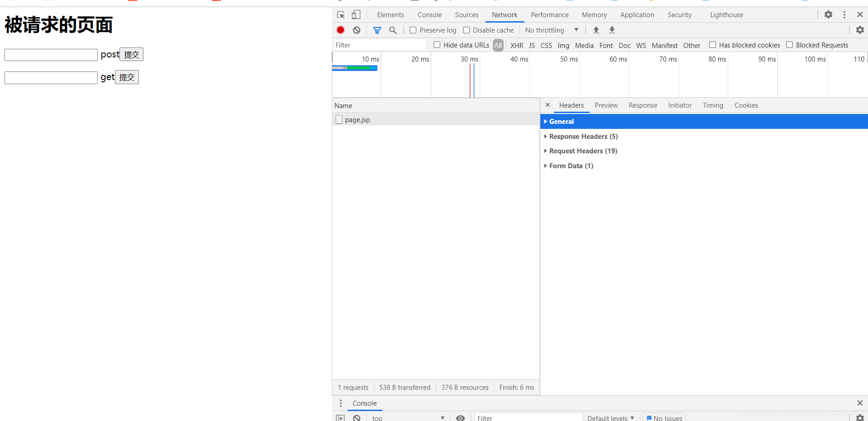Switch to the Elements tab

click(391, 14)
